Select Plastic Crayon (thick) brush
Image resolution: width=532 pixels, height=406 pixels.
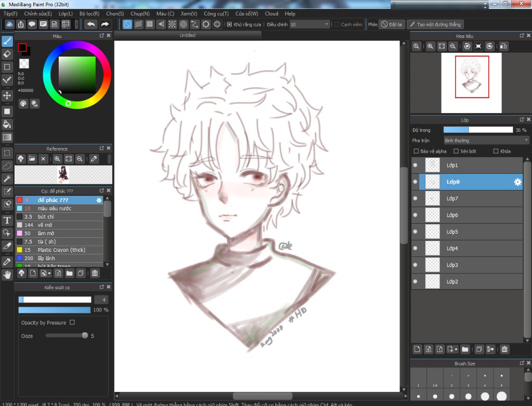[x=59, y=250]
